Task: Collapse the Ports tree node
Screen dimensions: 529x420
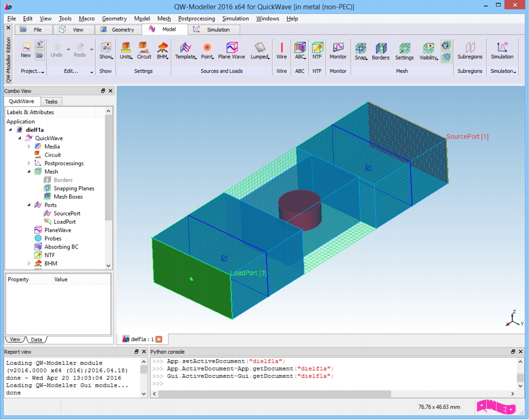Action: click(29, 205)
